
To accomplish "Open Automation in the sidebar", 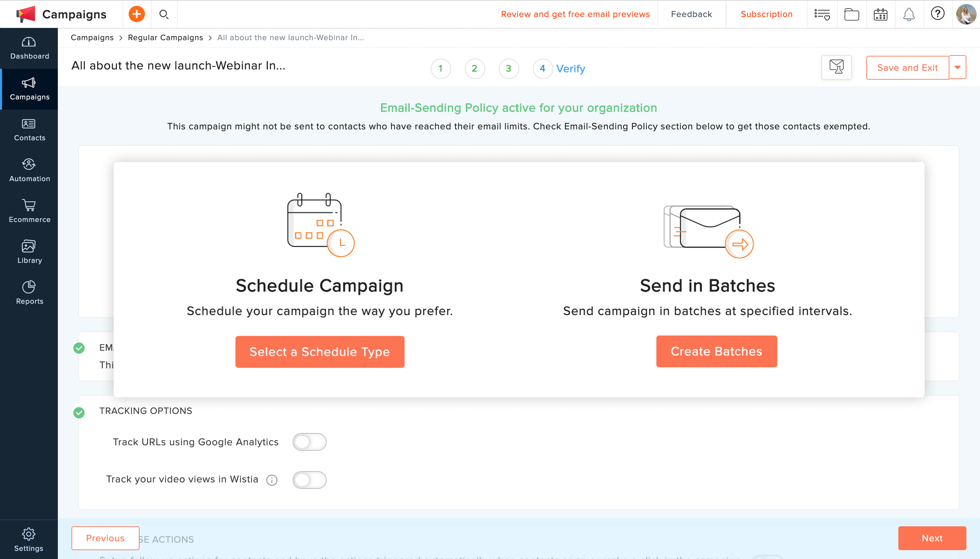I will point(30,171).
